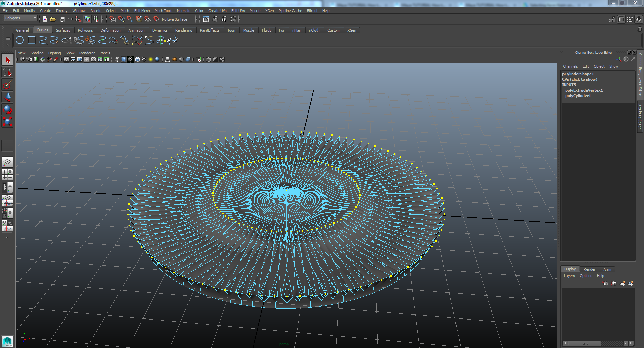Click the Layers button in Layer Editor
The height and width of the screenshot is (348, 644).
(x=569, y=276)
